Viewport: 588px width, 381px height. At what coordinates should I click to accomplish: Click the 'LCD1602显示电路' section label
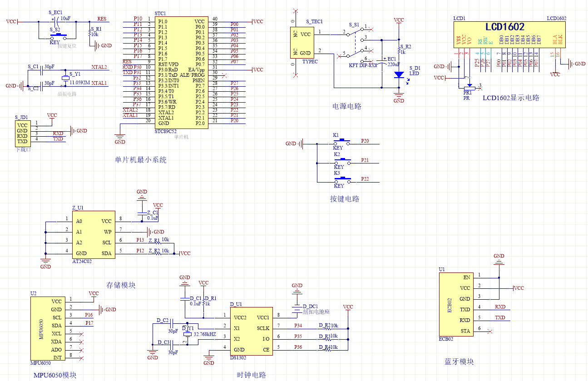click(511, 98)
